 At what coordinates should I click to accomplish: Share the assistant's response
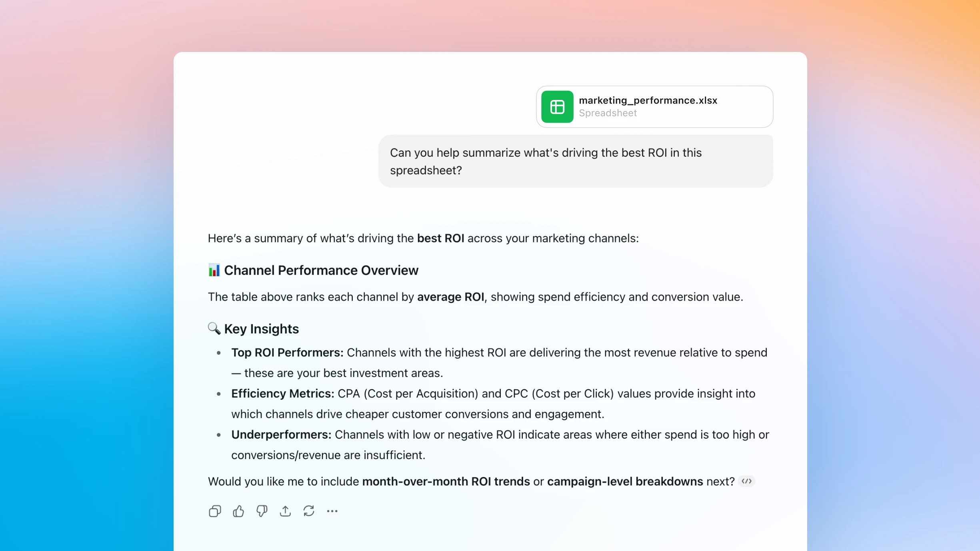click(285, 511)
